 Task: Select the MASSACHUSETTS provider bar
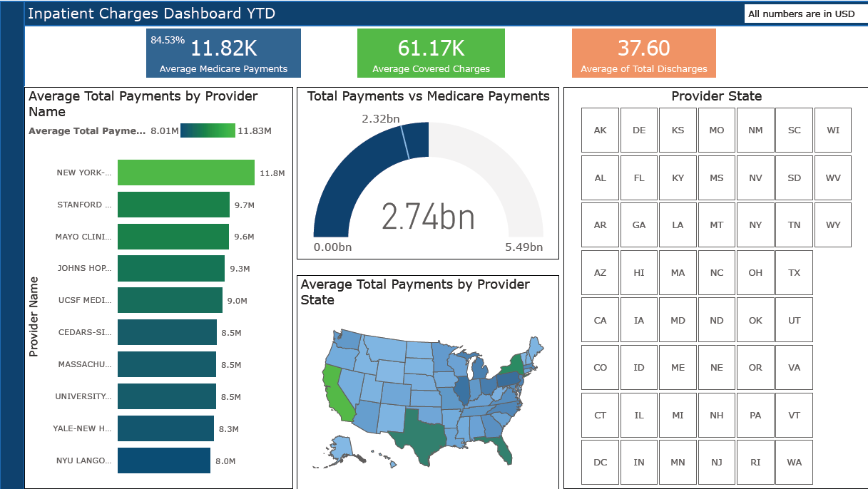[x=167, y=364]
